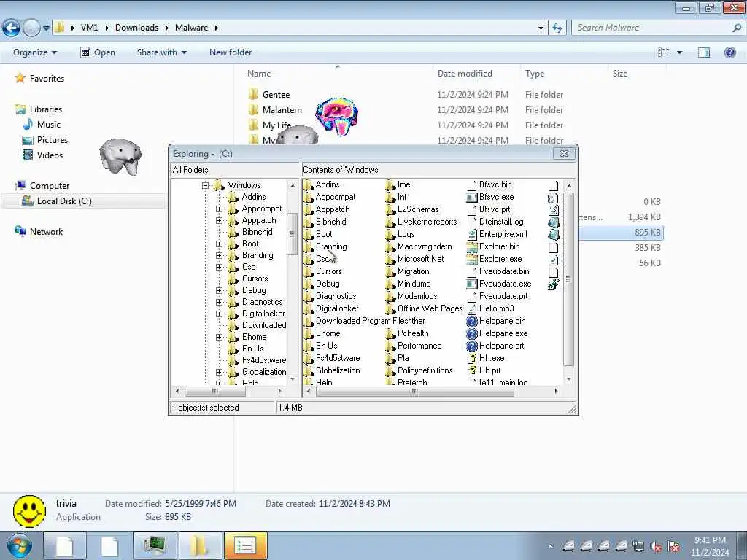The height and width of the screenshot is (560, 747).
Task: Expand the Digitallocker tree node
Action: point(219,314)
